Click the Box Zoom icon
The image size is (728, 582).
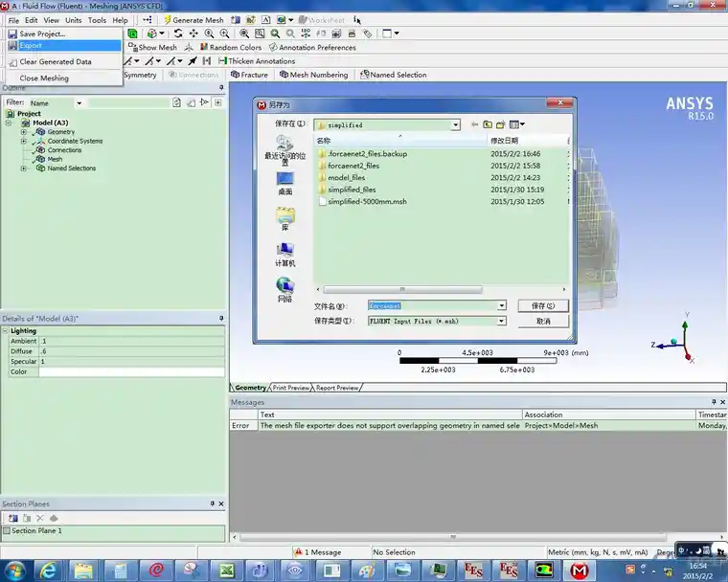pyautogui.click(x=260, y=34)
